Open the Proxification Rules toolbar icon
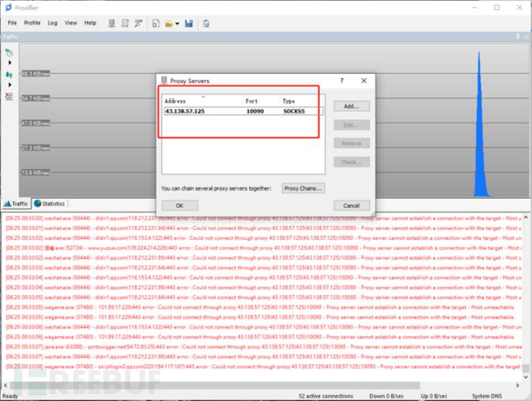This screenshot has height=401, width=532. [x=125, y=23]
